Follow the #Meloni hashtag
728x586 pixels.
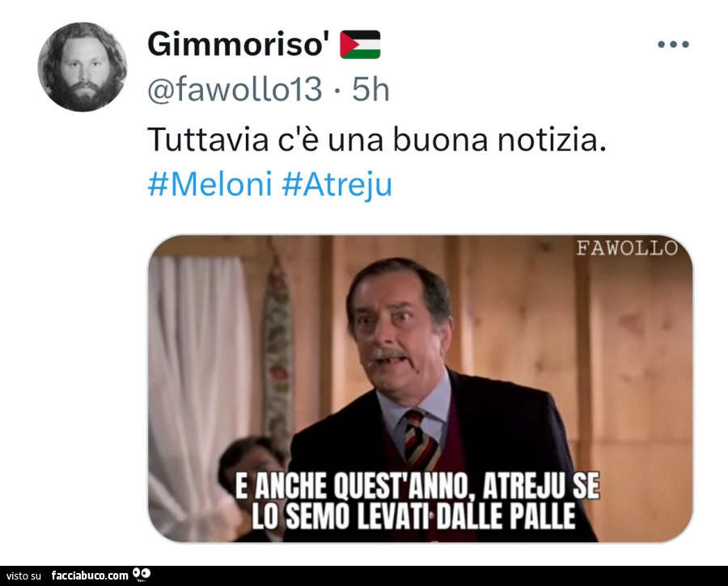(210, 184)
